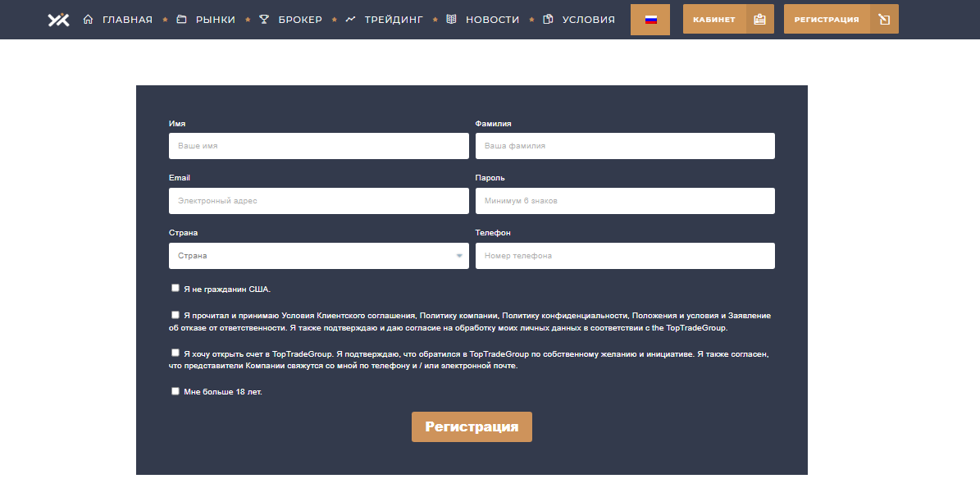
Task: Click the 'Телефон' field label
Action: 493,233
